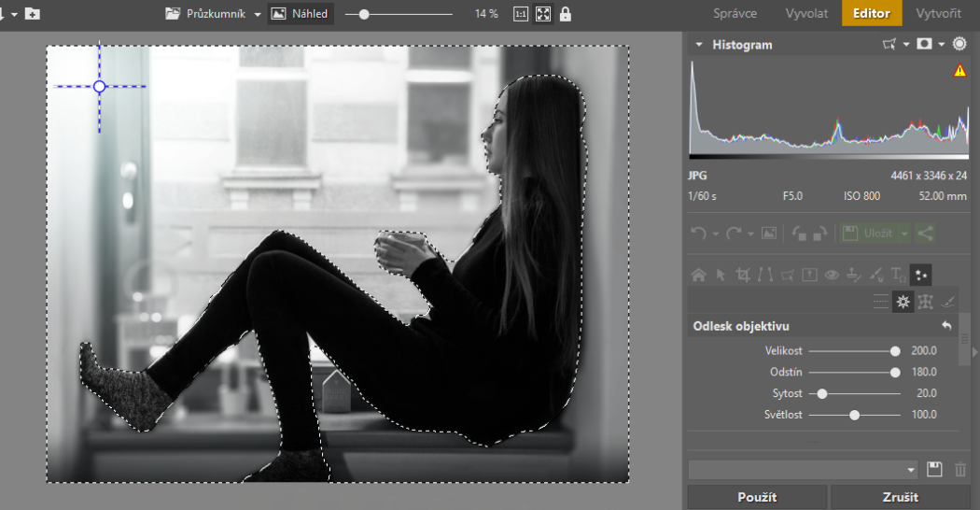980x510 pixels.
Task: Toggle the zoom lock padlock icon
Action: [x=565, y=14]
